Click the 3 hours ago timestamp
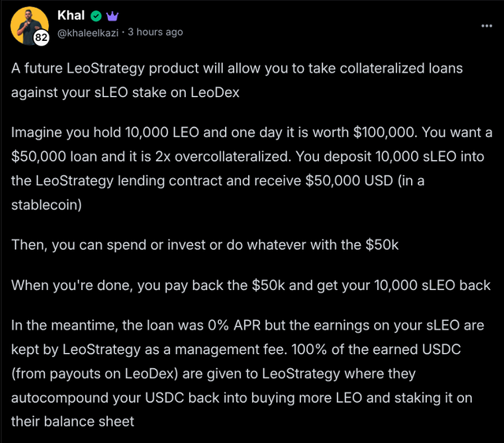504x443 pixels. (x=155, y=32)
